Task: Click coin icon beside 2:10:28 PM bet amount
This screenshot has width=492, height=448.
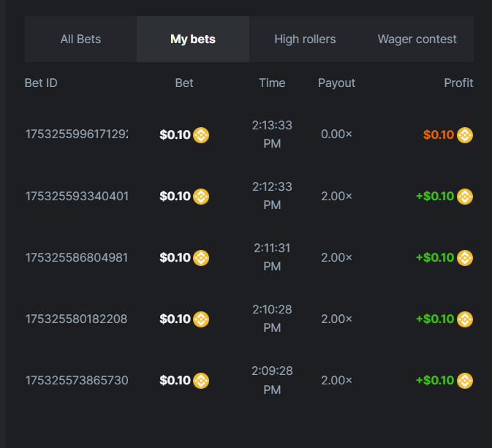Action: [201, 319]
